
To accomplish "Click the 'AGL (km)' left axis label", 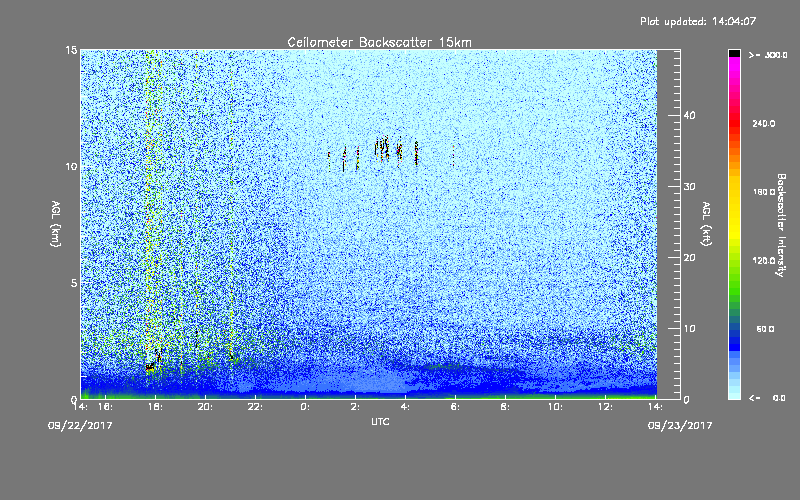I will [56, 223].
